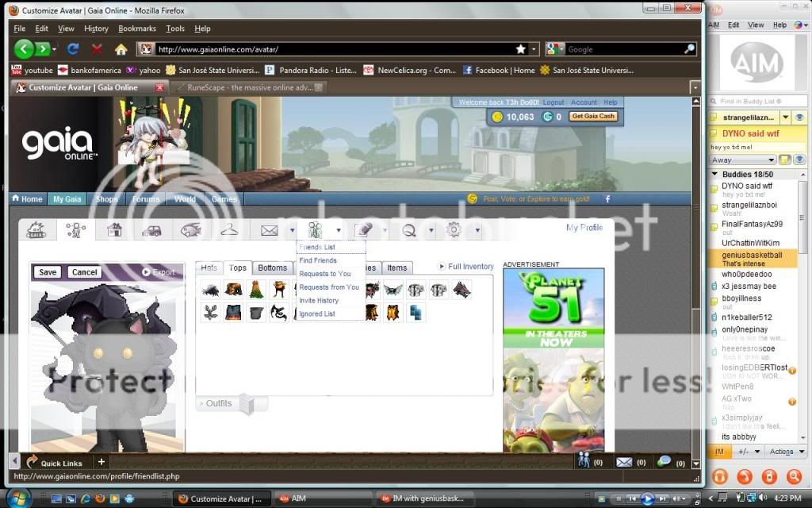Click the Facebook icon beside the gold message
Image resolution: width=812 pixels, height=508 pixels.
pos(607,199)
